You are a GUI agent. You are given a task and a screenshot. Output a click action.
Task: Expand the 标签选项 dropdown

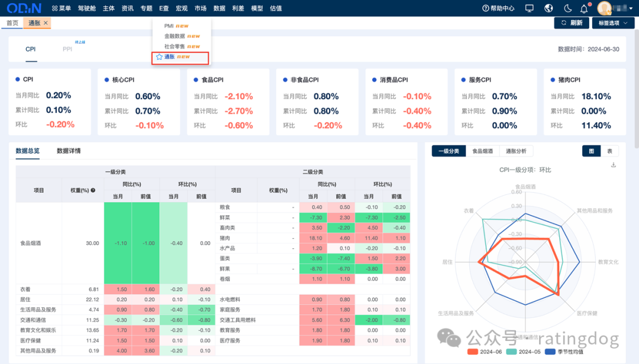click(613, 23)
